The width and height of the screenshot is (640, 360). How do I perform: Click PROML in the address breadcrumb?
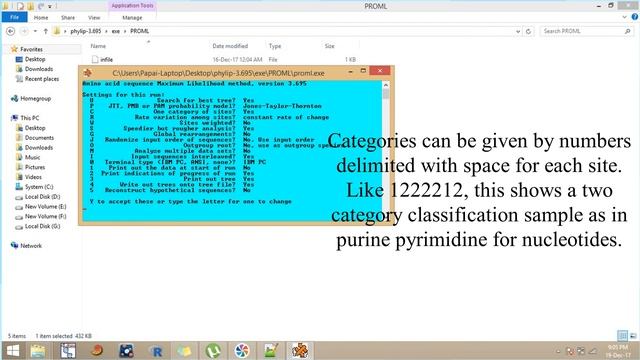[140, 31]
